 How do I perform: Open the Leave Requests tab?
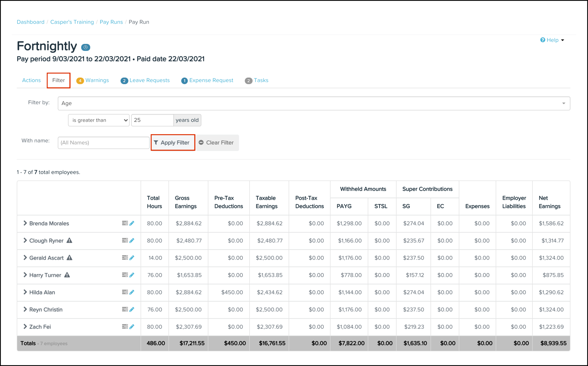145,80
